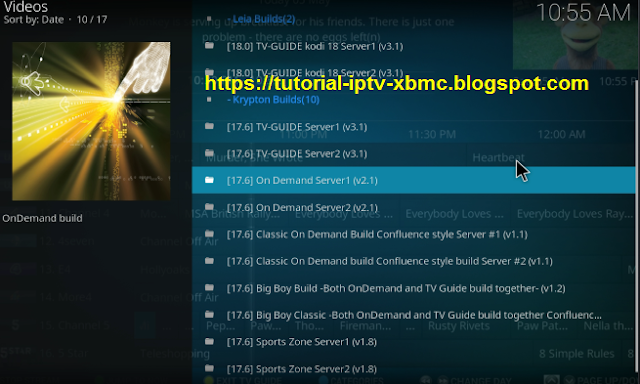Click the bullet icon beside Leia Builds(2)
This screenshot has height=384, width=640.
pos(209,18)
